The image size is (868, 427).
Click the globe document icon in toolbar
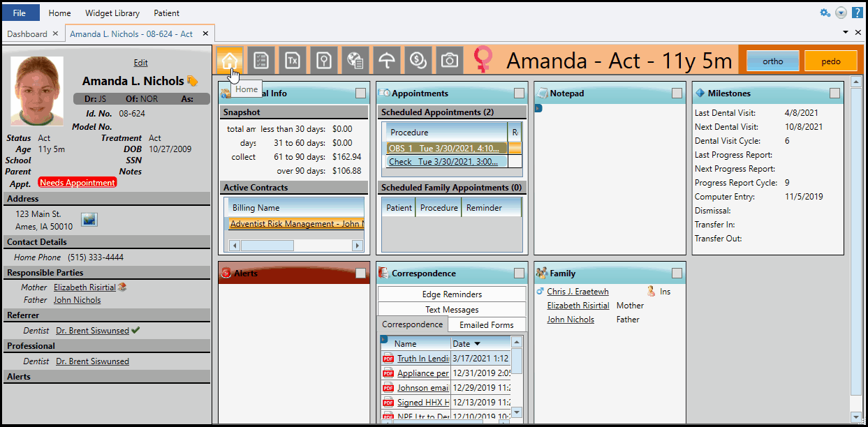pos(355,61)
